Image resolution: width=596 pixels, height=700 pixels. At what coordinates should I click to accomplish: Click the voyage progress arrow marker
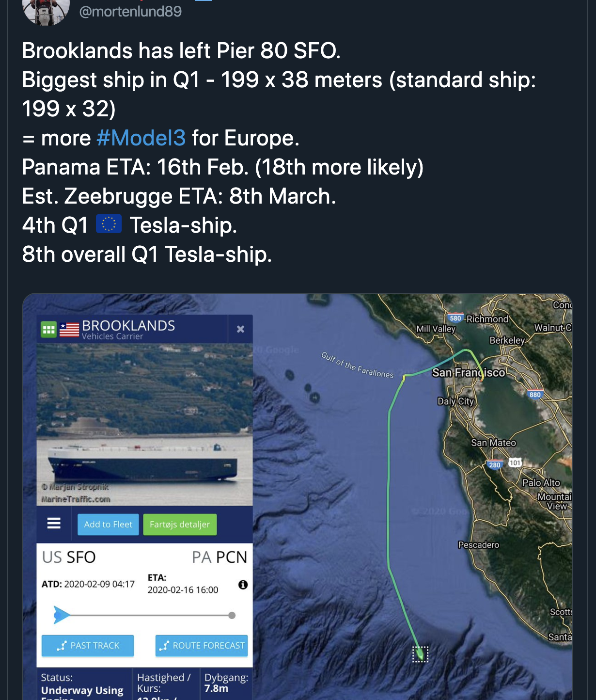tap(61, 615)
